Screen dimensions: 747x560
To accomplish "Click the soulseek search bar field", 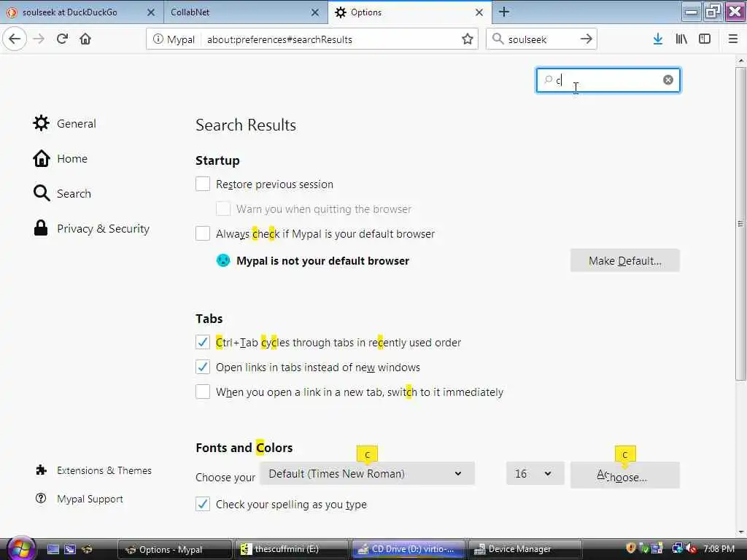I will [541, 39].
